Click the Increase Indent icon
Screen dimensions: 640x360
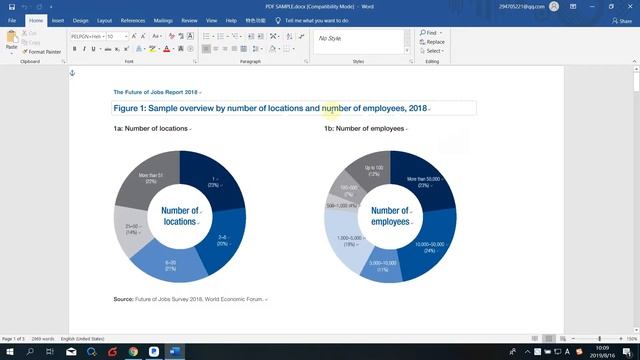tap(260, 36)
